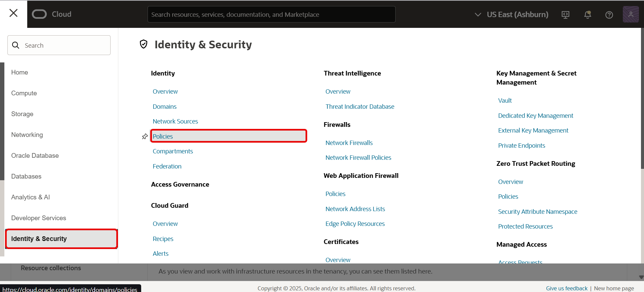Open the Threat Indicator Database link
The image size is (644, 292).
coord(360,107)
